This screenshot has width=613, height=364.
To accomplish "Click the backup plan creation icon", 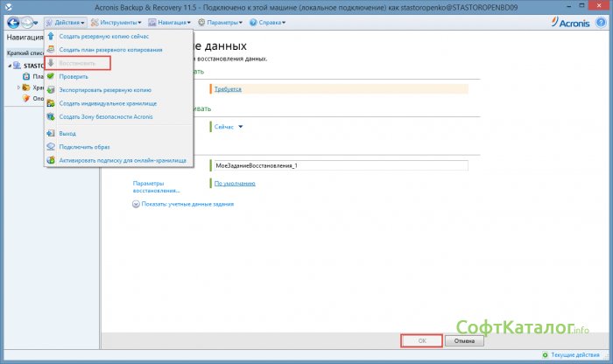I will (x=51, y=50).
